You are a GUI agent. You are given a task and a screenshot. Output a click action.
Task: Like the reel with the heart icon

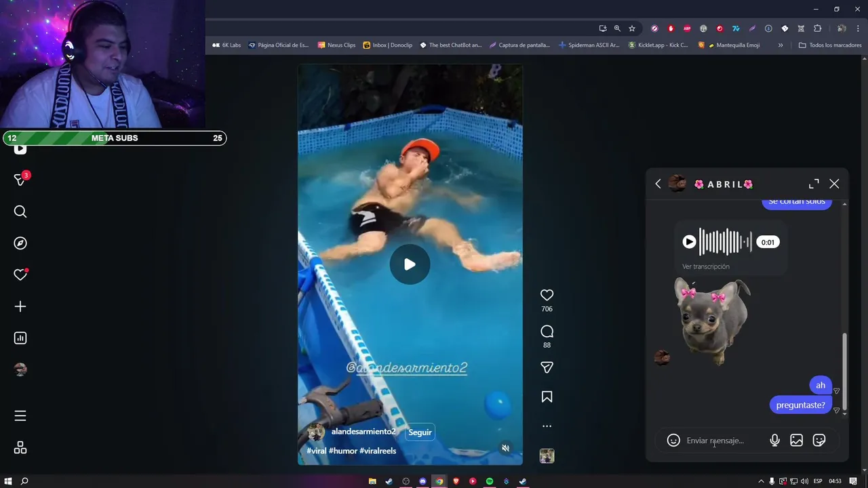(x=547, y=295)
